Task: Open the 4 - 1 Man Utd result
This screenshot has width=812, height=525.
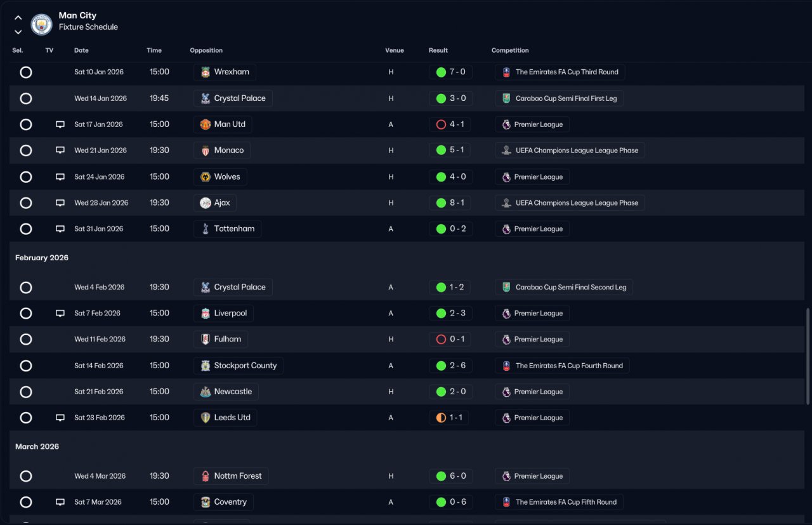Action: coord(449,124)
